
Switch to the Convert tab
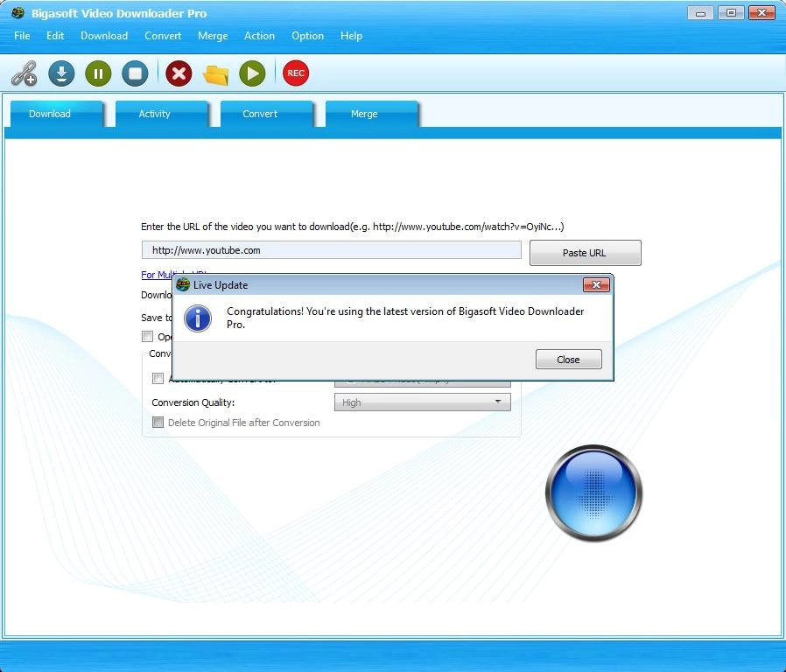(267, 114)
